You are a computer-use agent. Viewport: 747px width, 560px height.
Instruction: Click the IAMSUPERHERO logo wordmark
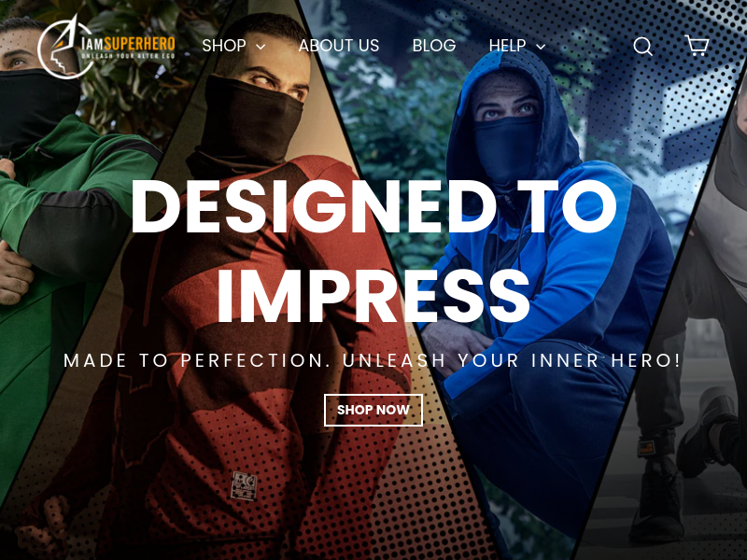(128, 44)
